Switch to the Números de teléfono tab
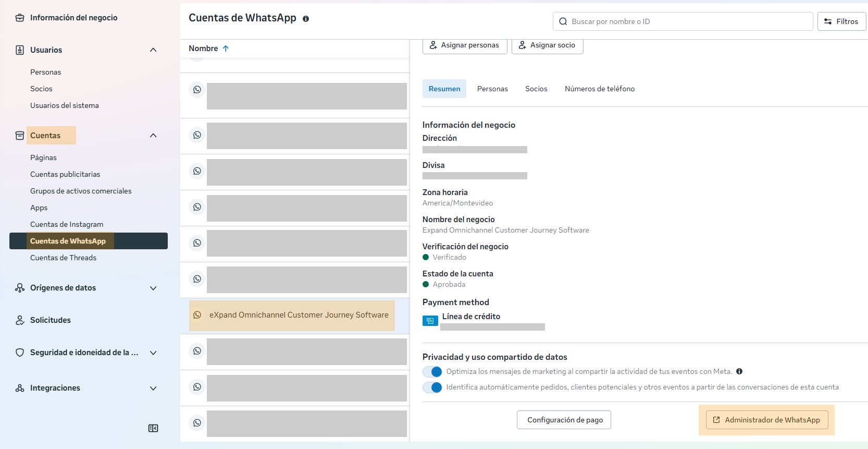This screenshot has width=868, height=449. [599, 89]
